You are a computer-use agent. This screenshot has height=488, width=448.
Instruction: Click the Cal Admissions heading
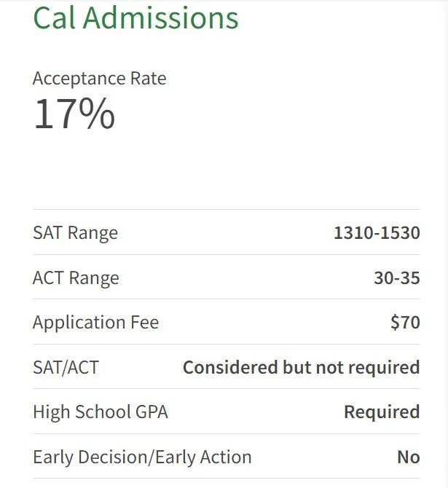135,17
